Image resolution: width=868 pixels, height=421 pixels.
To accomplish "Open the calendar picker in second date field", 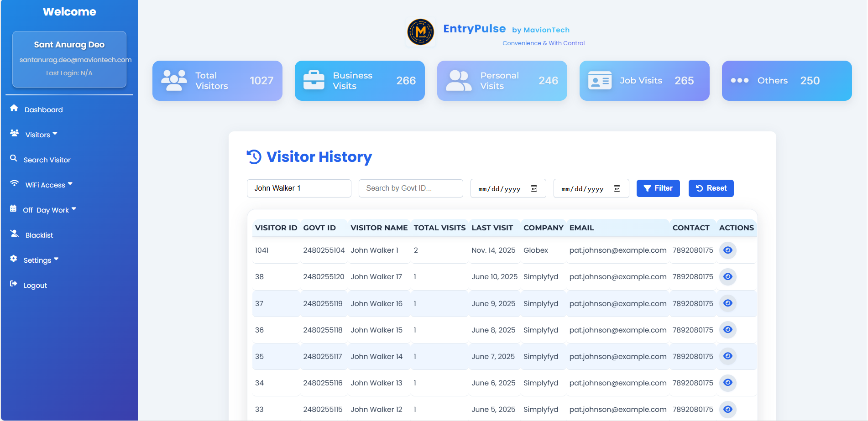I will tap(617, 189).
